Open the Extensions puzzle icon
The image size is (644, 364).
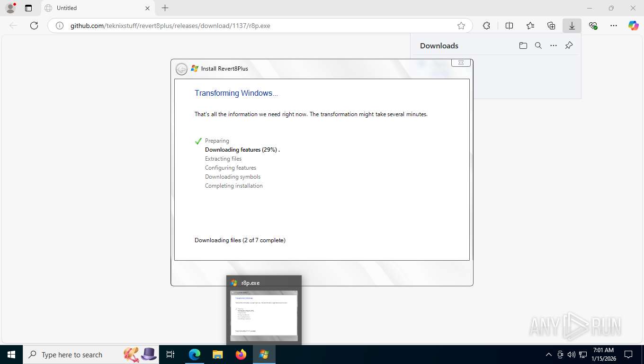coord(486,26)
